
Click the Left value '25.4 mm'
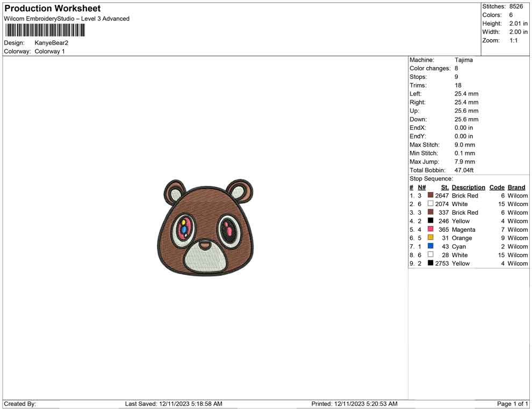[466, 94]
